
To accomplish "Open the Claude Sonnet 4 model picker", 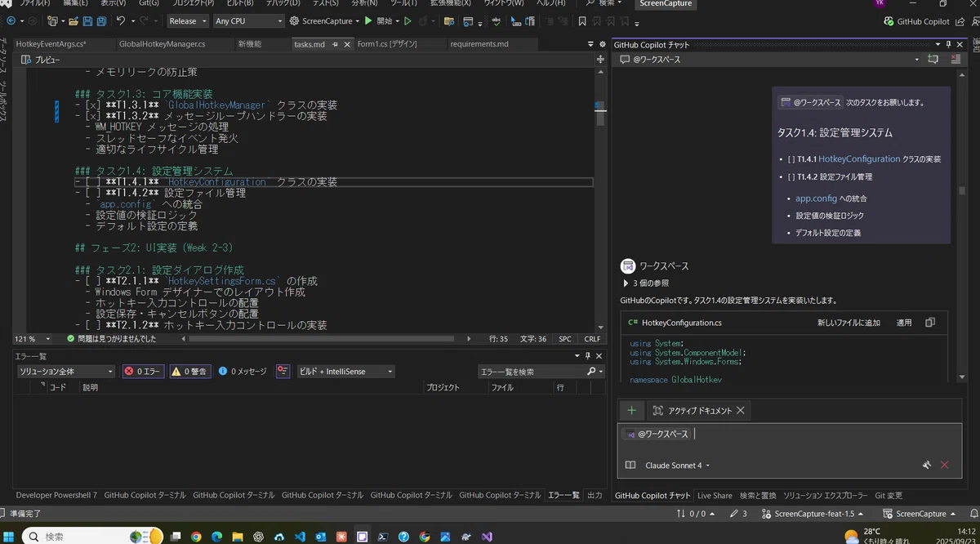I will pos(678,466).
